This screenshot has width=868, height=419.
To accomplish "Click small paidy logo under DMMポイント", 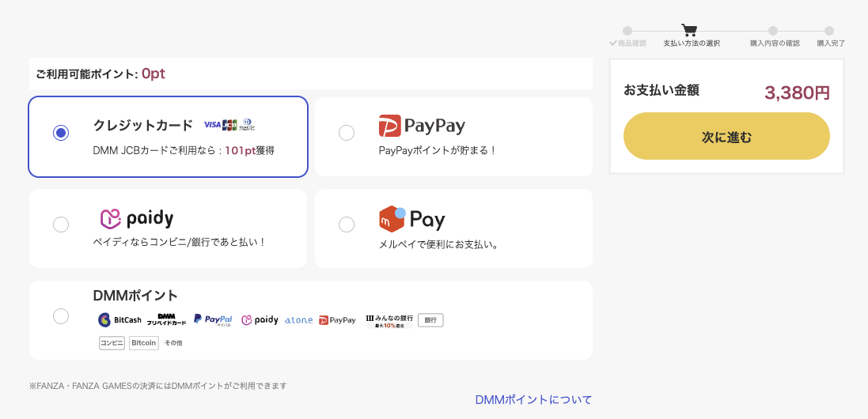I will tap(260, 320).
